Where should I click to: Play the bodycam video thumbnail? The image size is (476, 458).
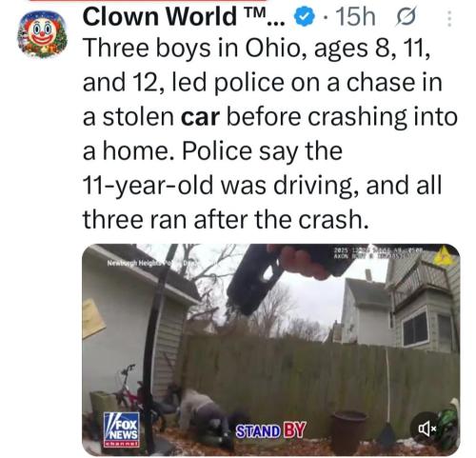(270, 349)
